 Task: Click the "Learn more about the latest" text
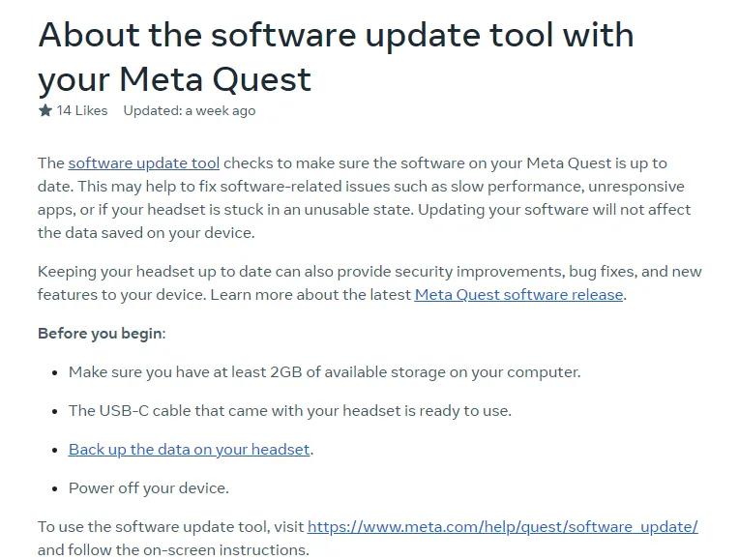click(310, 294)
